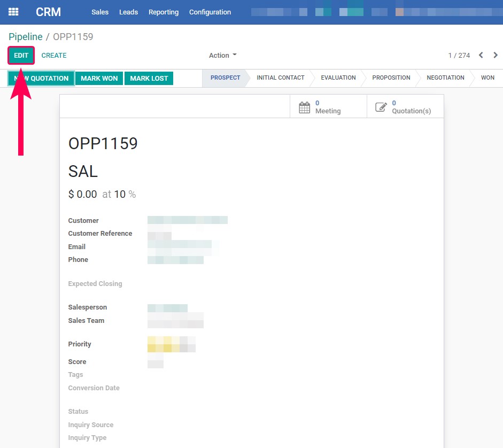
Task: Click the Phone field value
Action: [175, 260]
